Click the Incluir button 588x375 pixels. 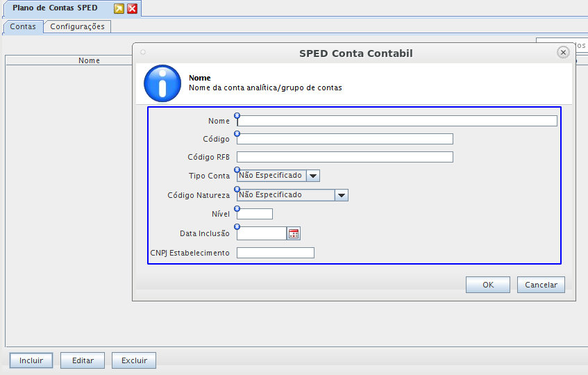coord(31,360)
